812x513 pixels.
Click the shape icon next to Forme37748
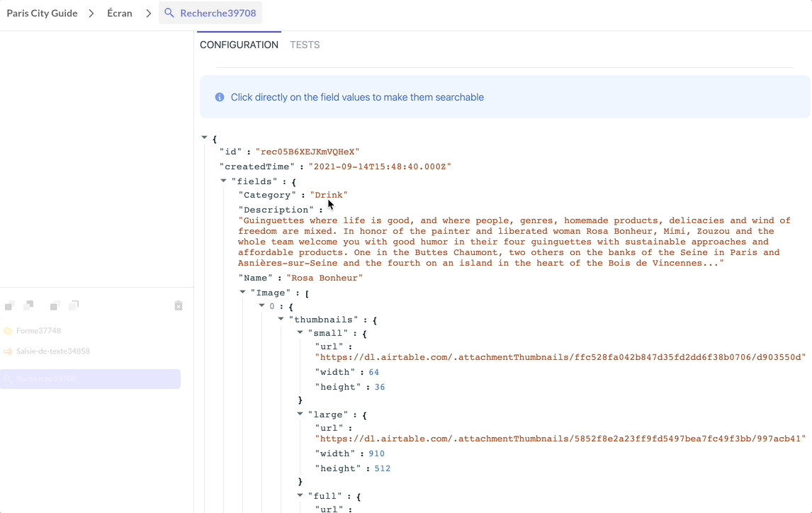point(9,330)
